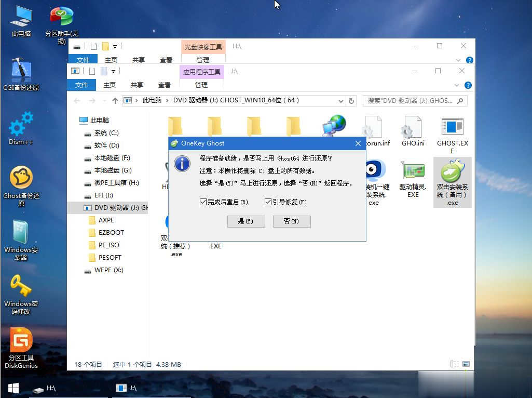Click 此电脑 in address breadcrumb
This screenshot has width=532, height=398.
tap(152, 100)
